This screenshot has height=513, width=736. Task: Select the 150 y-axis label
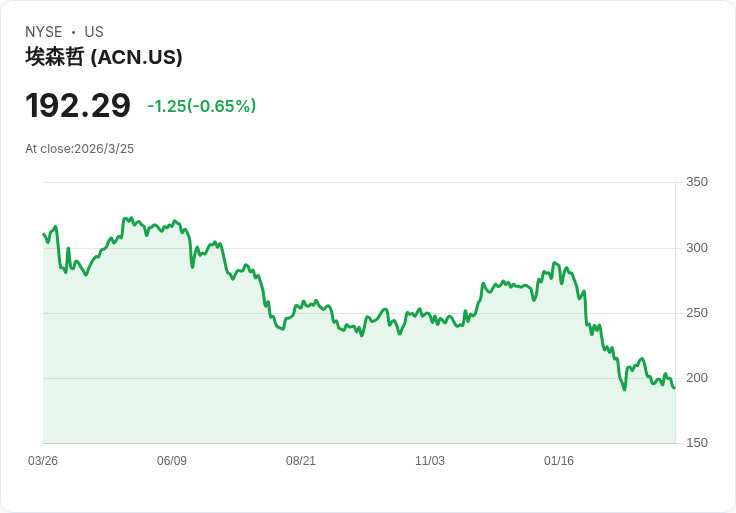[x=697, y=443]
